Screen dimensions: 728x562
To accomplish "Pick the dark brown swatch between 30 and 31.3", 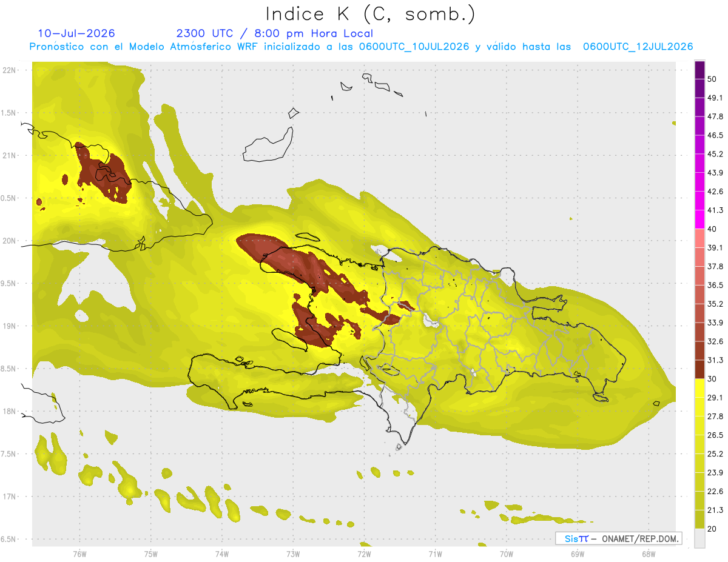I will [x=700, y=369].
